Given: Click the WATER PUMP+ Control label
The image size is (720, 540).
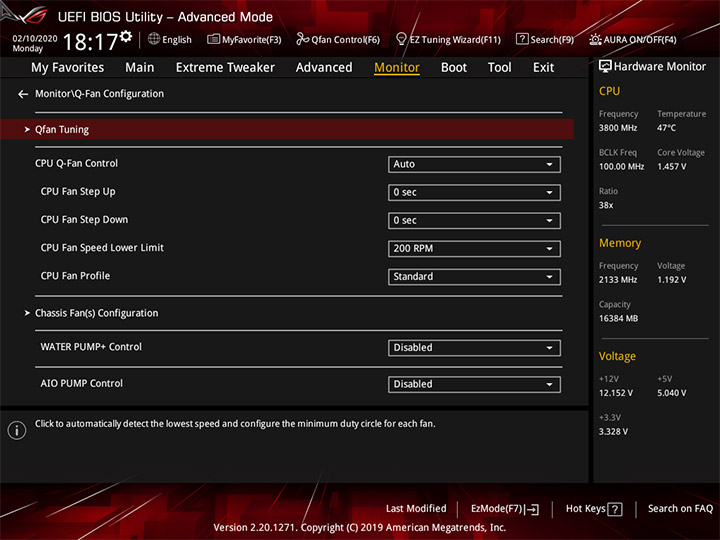Looking at the screenshot, I should [91, 347].
